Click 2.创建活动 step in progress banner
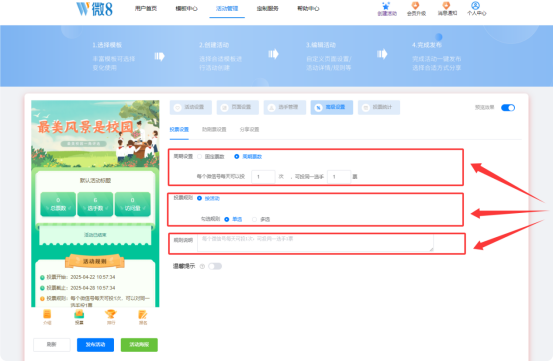This screenshot has width=553, height=361. (x=220, y=56)
